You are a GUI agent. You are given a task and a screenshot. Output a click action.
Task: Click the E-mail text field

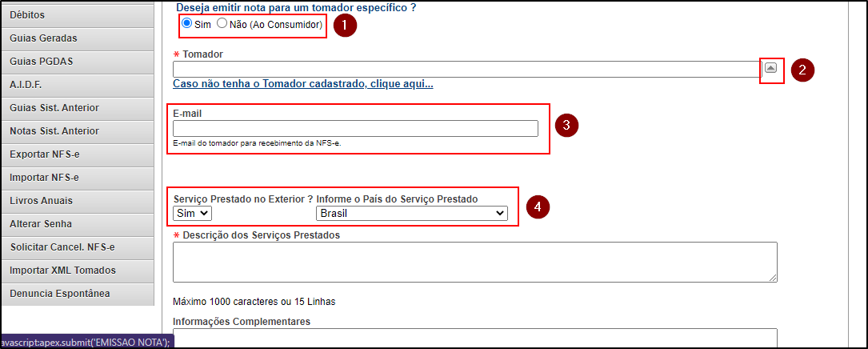355,128
